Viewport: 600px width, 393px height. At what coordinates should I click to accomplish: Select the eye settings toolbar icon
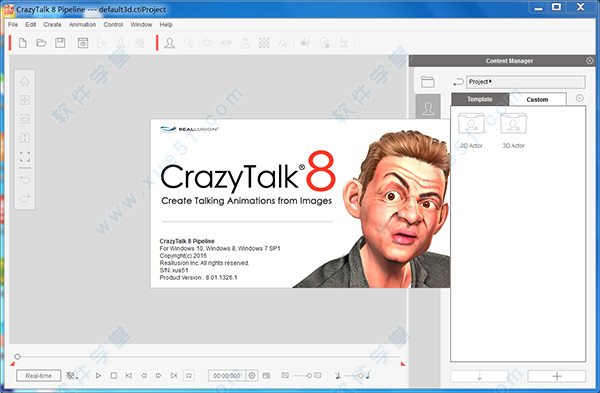pyautogui.click(x=207, y=43)
